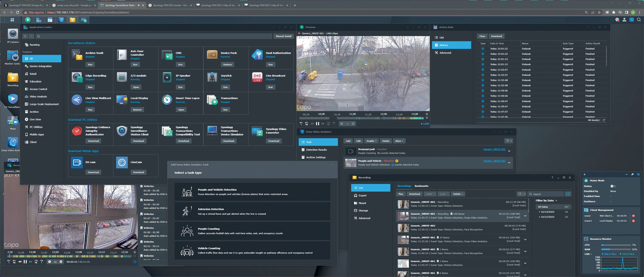Click the Dual Authorization app icon
644x277 pixels.
pyautogui.click(x=257, y=55)
